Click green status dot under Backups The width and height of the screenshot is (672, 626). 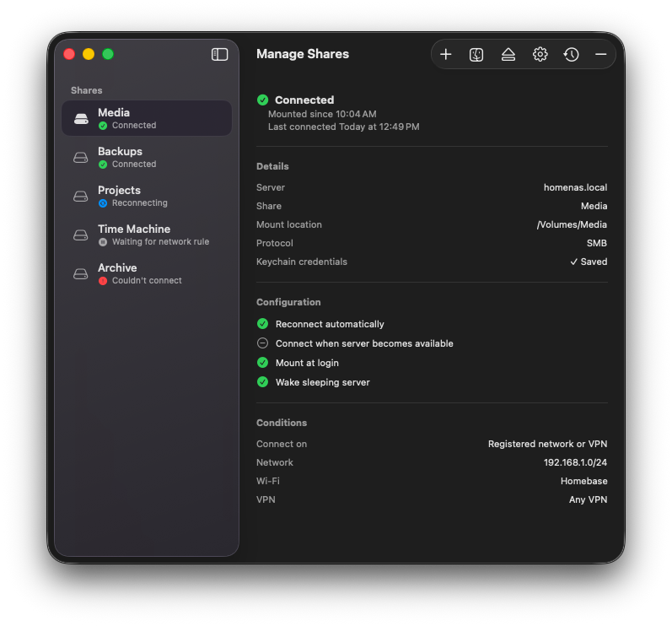(103, 165)
